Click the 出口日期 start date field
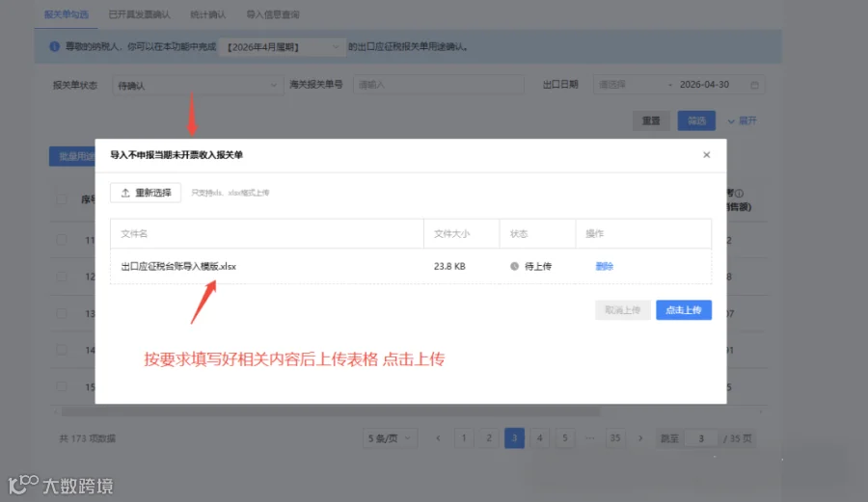The image size is (868, 502). tap(630, 85)
